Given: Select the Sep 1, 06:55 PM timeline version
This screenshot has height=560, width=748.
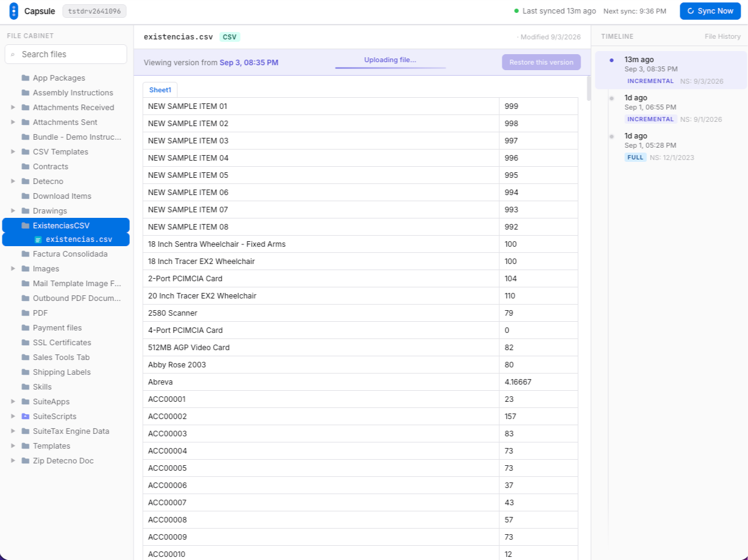Looking at the screenshot, I should click(671, 109).
